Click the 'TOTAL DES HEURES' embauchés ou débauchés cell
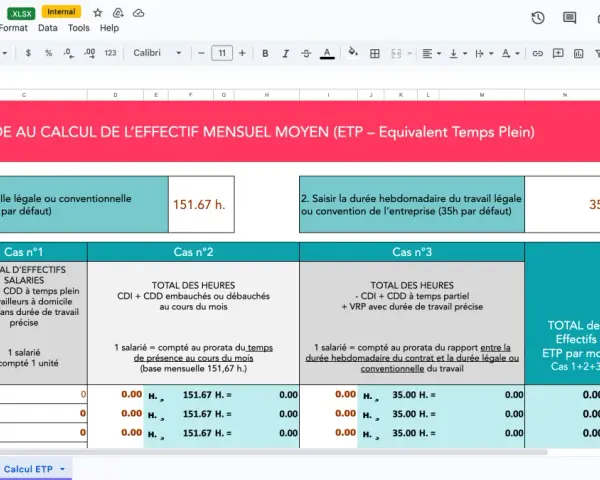Image resolution: width=600 pixels, height=480 pixels. [193, 323]
